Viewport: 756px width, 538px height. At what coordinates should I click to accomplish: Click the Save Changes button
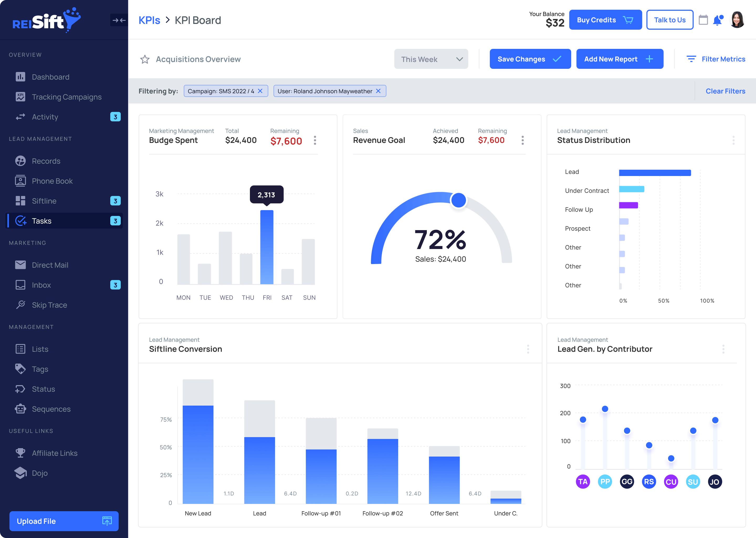click(530, 59)
